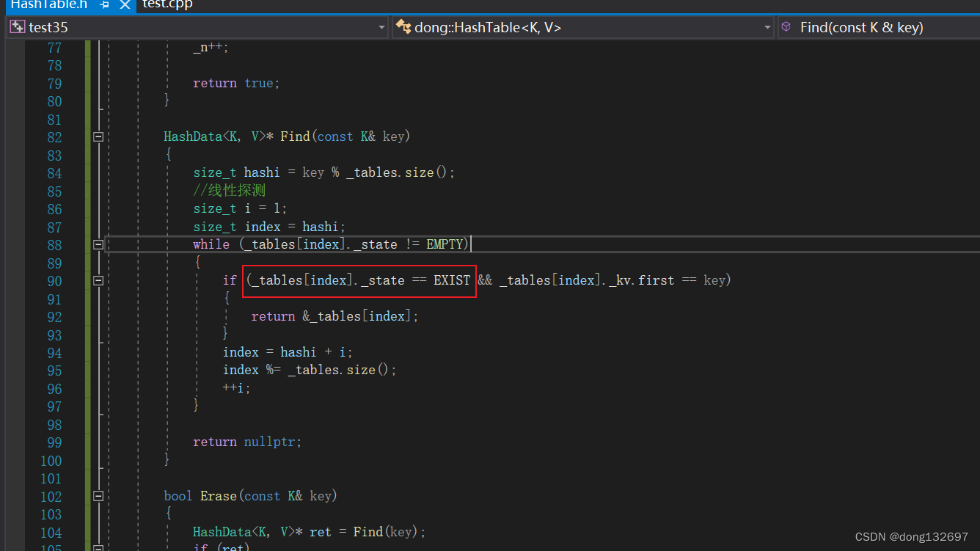This screenshot has width=980, height=551.
Task: Click the EXIST constant in the if condition
Action: 452,280
